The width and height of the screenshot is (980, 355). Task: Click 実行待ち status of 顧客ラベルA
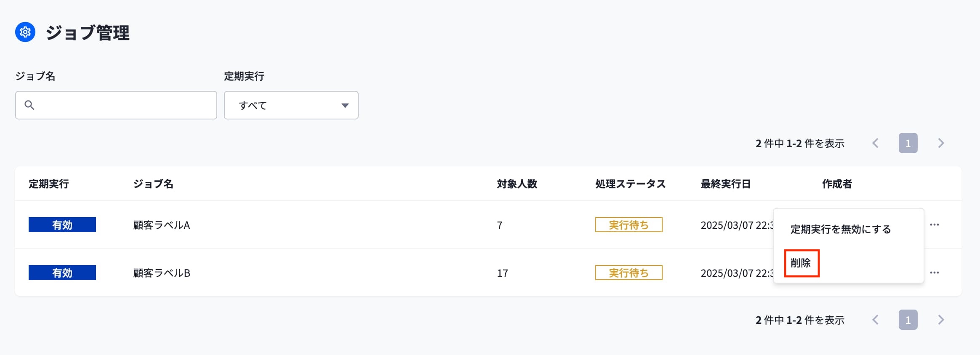[x=629, y=225]
